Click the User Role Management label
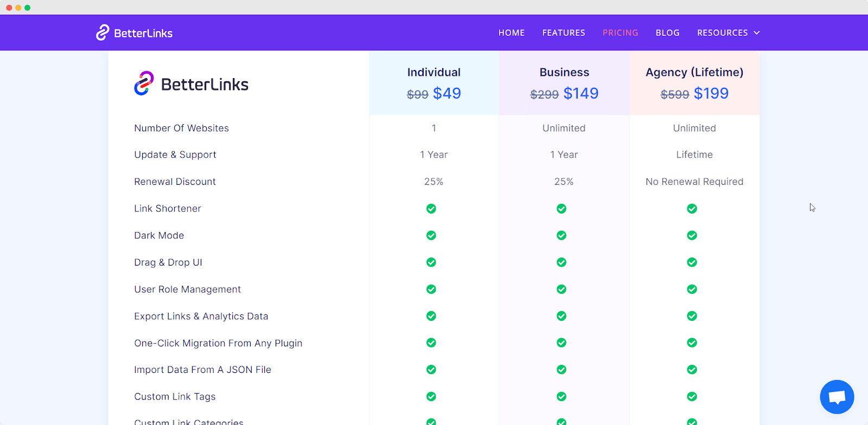The image size is (868, 425). click(188, 289)
